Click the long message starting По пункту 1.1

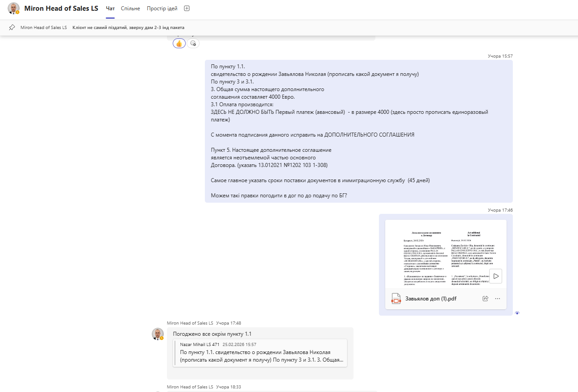pos(359,131)
